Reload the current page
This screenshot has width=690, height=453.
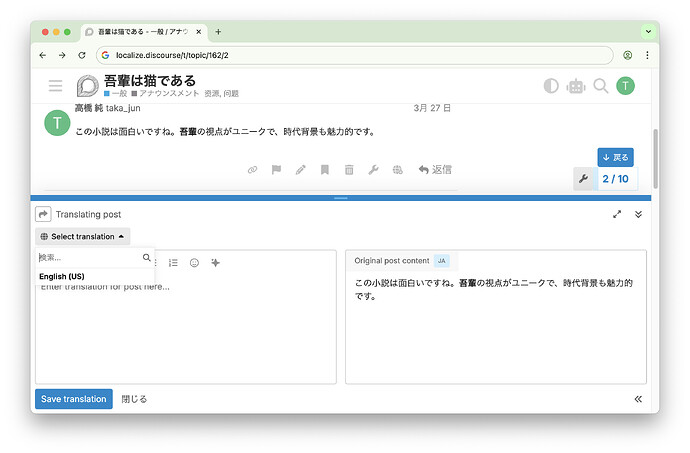click(82, 55)
